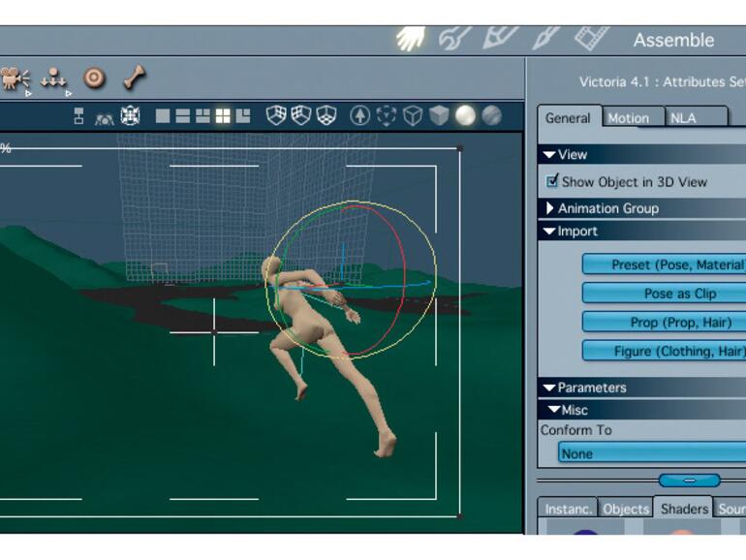Image resolution: width=746 pixels, height=560 pixels.
Task: Open the replicator tool flyout arrow
Action: click(69, 94)
